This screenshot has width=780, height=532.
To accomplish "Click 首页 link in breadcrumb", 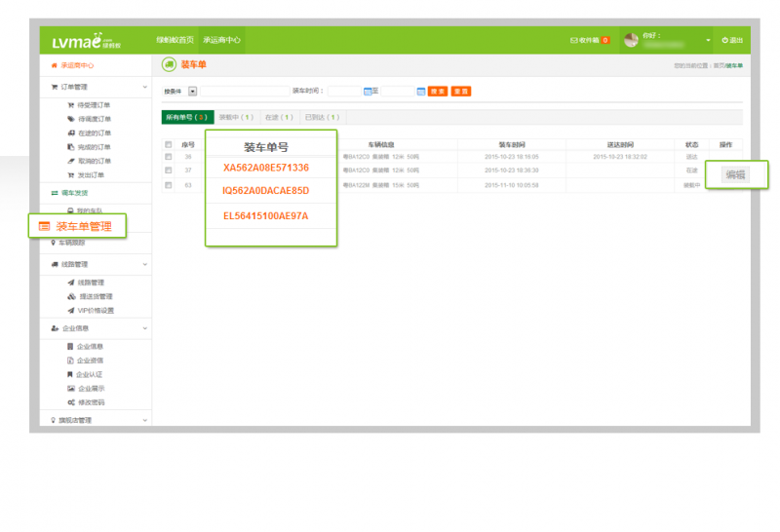I will tap(719, 65).
